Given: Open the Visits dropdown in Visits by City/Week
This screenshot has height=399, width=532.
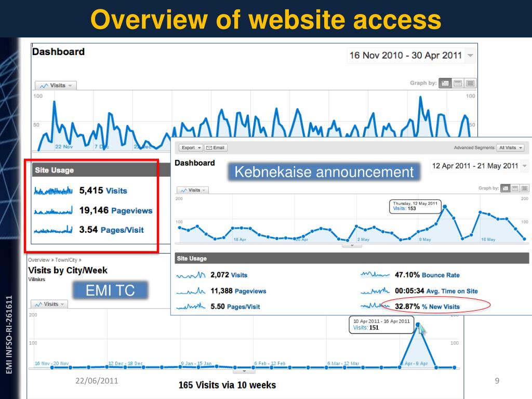Looking at the screenshot, I should 49,304.
